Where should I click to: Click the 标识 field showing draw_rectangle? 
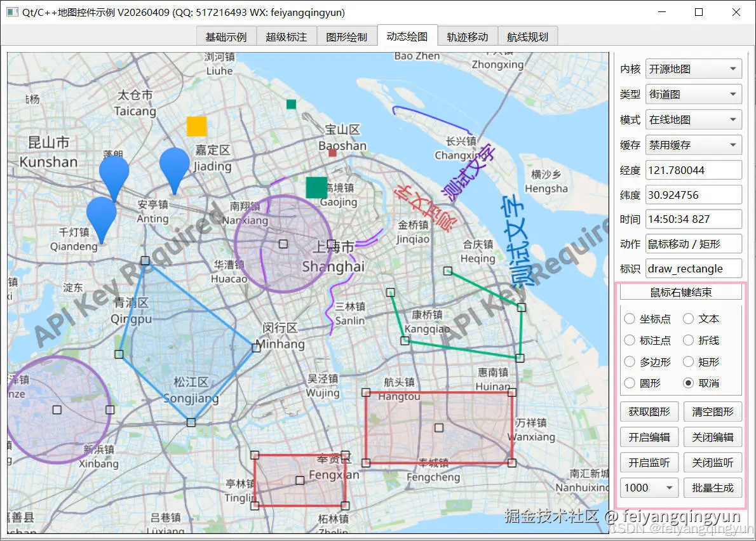coord(693,269)
